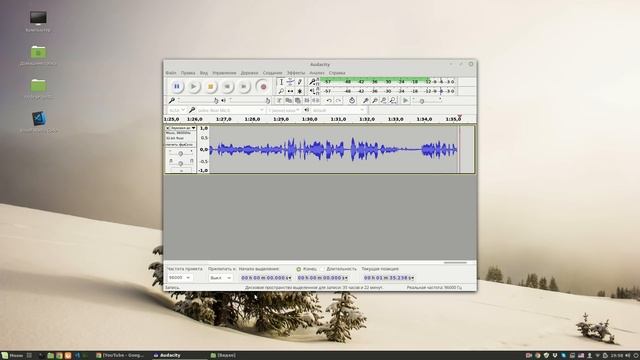Click the selection start time field

click(266, 278)
